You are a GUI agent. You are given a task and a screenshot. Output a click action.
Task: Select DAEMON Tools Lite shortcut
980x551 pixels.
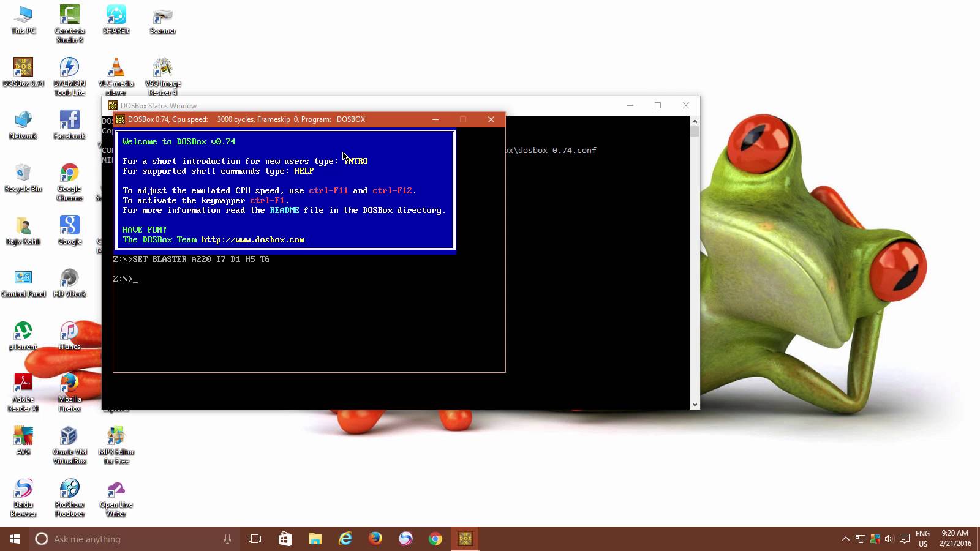[x=69, y=76]
